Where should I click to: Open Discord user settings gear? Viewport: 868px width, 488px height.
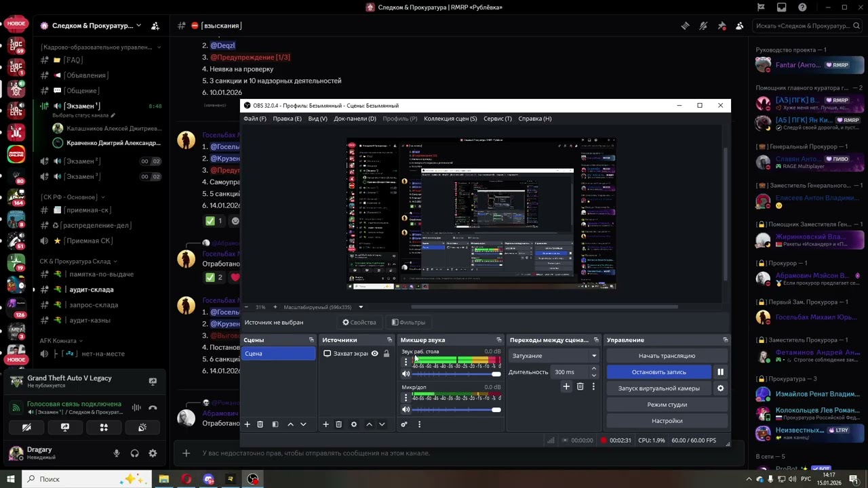[x=153, y=453]
